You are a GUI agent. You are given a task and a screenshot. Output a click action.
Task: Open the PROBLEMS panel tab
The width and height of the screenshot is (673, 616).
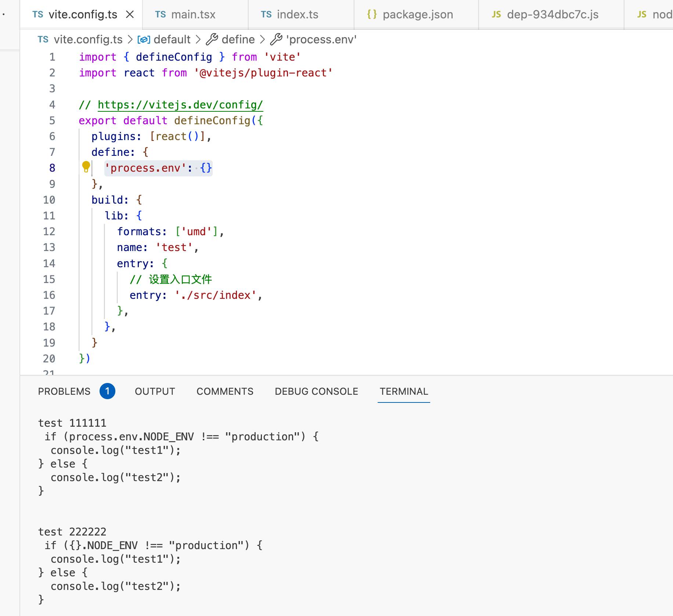click(64, 391)
